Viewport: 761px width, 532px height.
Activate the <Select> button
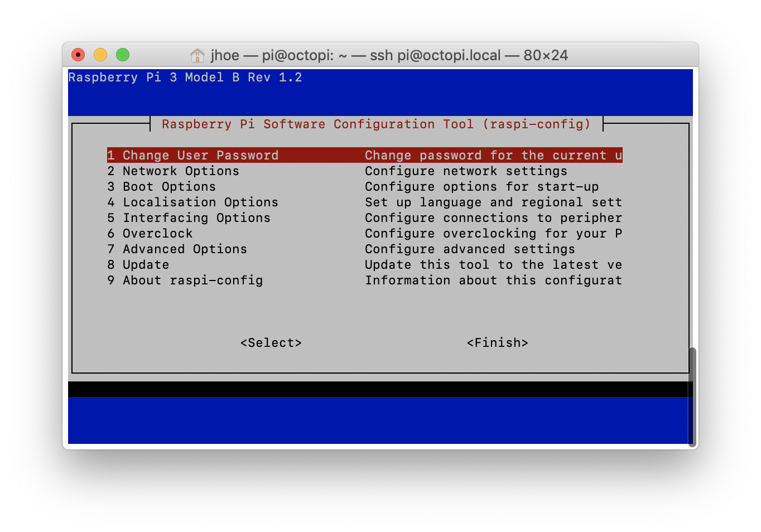[271, 343]
